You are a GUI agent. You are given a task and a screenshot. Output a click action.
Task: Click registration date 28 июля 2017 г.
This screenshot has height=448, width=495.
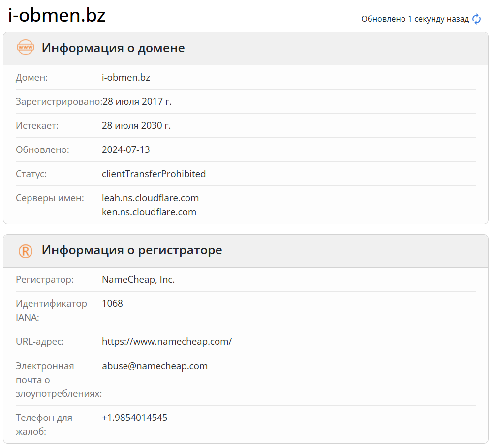coord(137,102)
